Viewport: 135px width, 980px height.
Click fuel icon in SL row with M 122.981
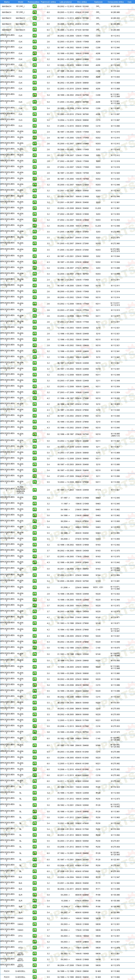pos(35,859)
